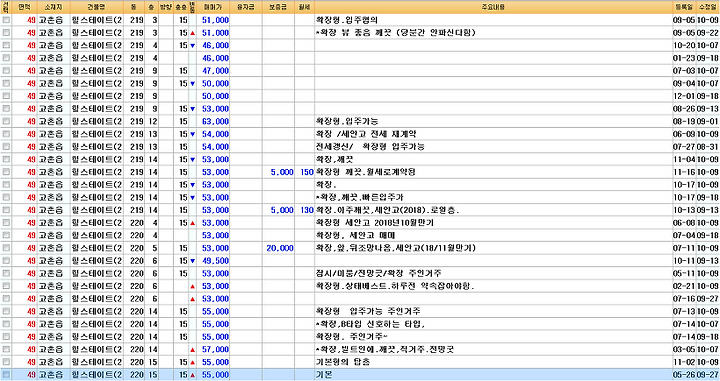The image size is (720, 381).
Task: Click the 융자금 column header
Action: [x=246, y=7]
